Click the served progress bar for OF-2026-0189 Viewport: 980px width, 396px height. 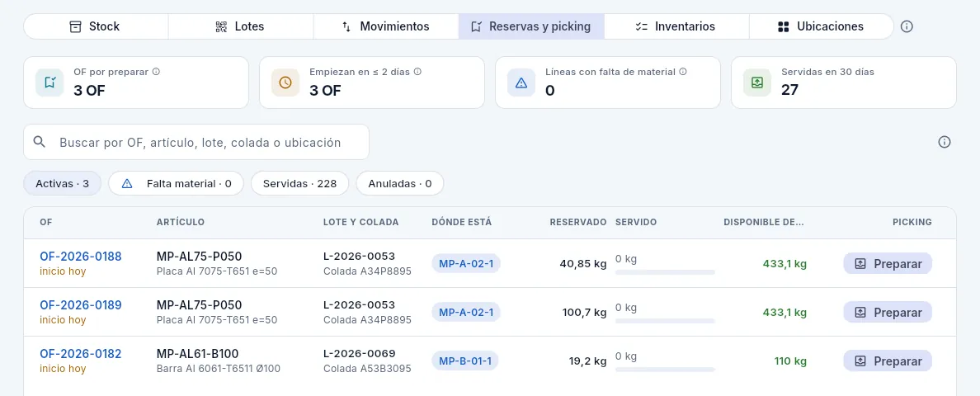click(665, 320)
